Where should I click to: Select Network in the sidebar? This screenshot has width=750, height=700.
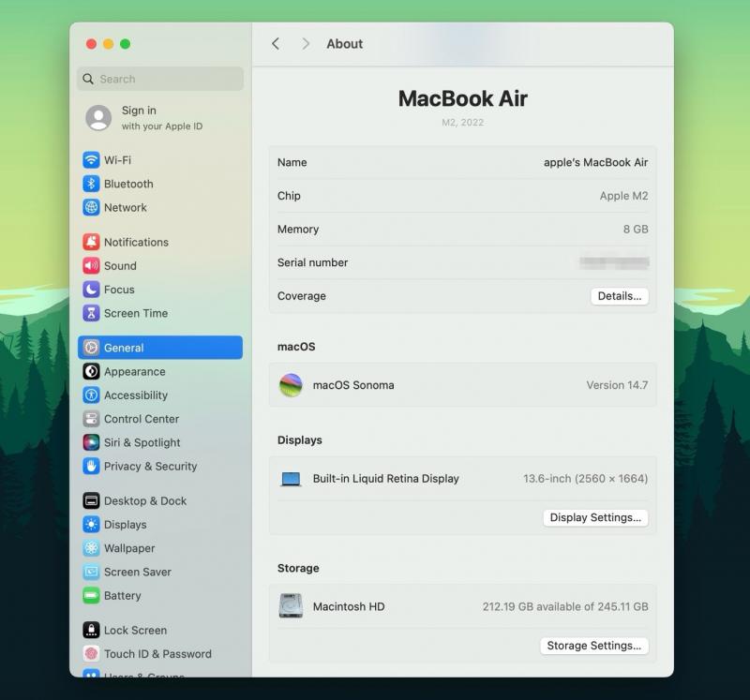[160, 207]
